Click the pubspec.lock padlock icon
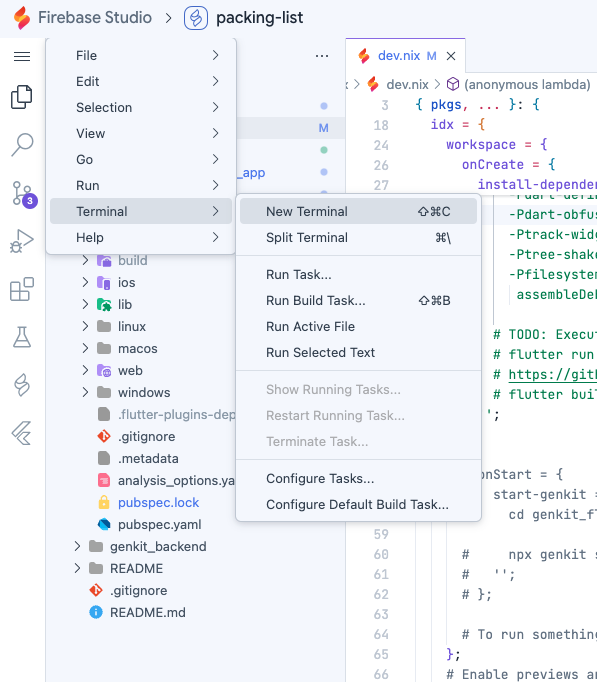 [x=104, y=502]
